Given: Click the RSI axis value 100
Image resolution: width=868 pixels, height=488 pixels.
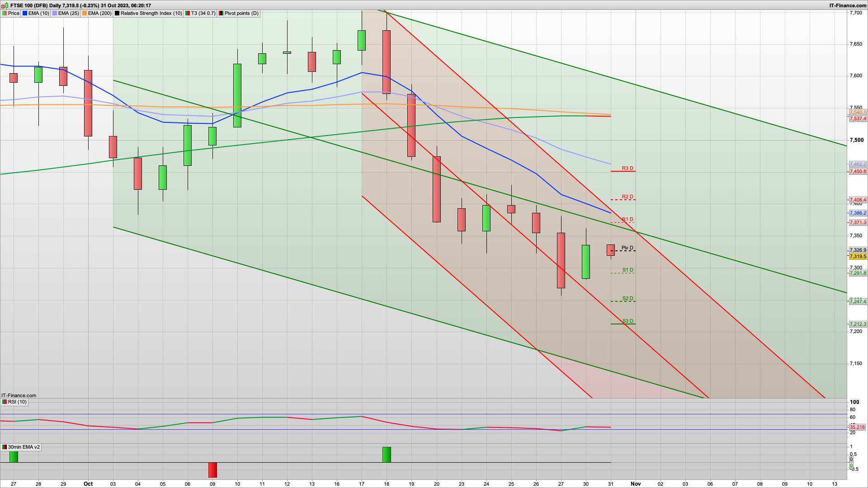Looking at the screenshot, I should [854, 402].
